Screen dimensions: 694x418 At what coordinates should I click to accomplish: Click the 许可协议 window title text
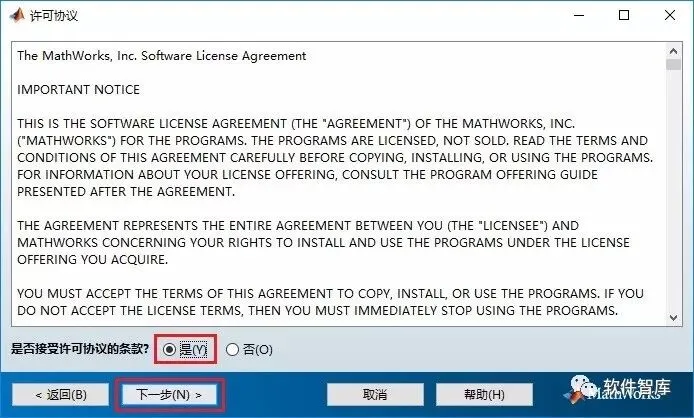(54, 16)
